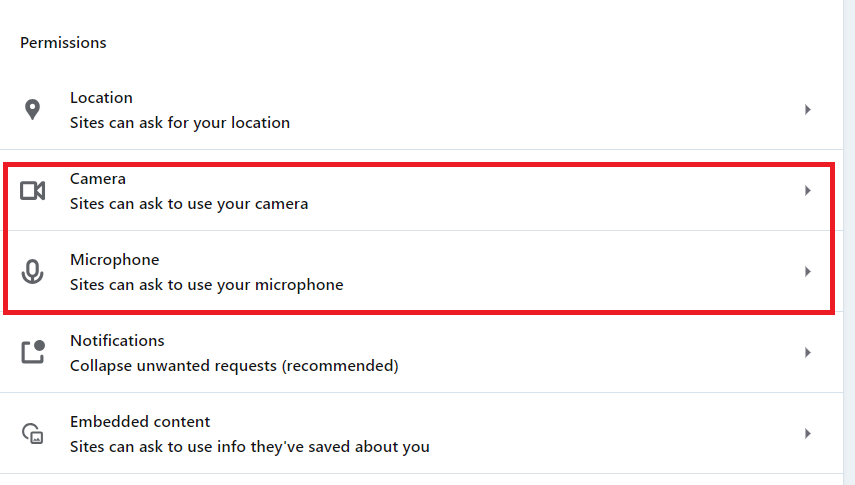Expand Location settings with its arrow

[x=807, y=110]
